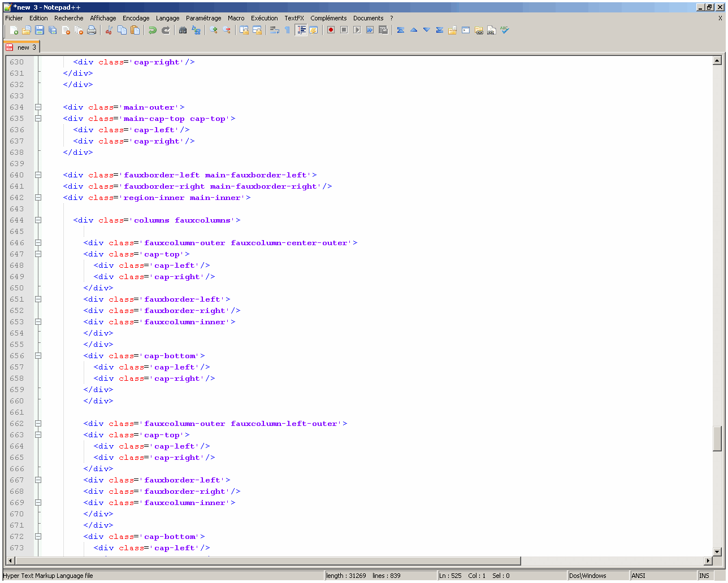Screen dimensions: 728x583
Task: Print the document using the printer icon
Action: point(92,30)
